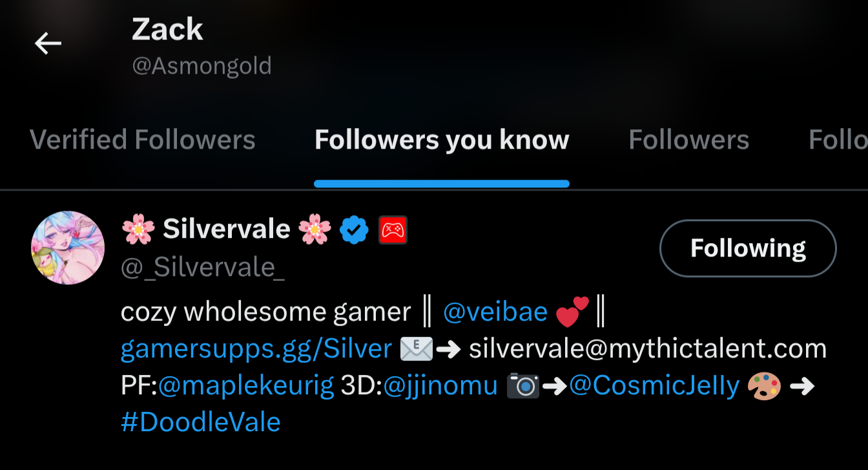868x470 pixels.
Task: Toggle the Following button for Silvervale
Action: [748, 248]
